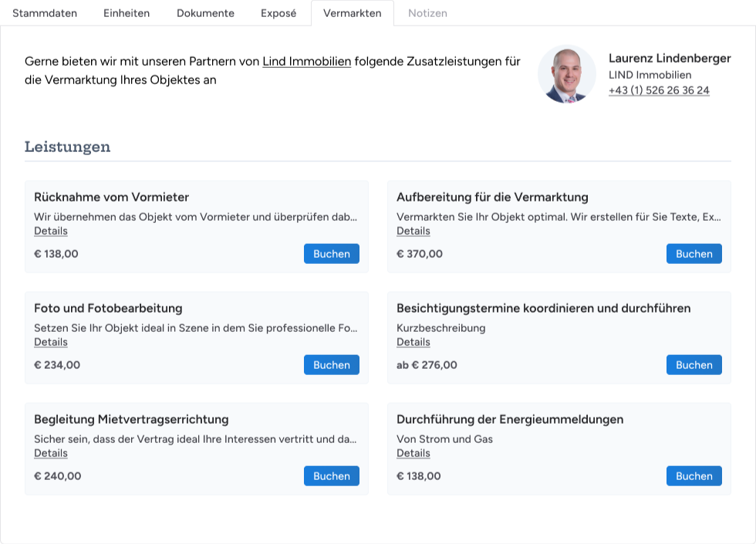Select the Vermarkten tab
This screenshot has height=544, width=756.
352,12
